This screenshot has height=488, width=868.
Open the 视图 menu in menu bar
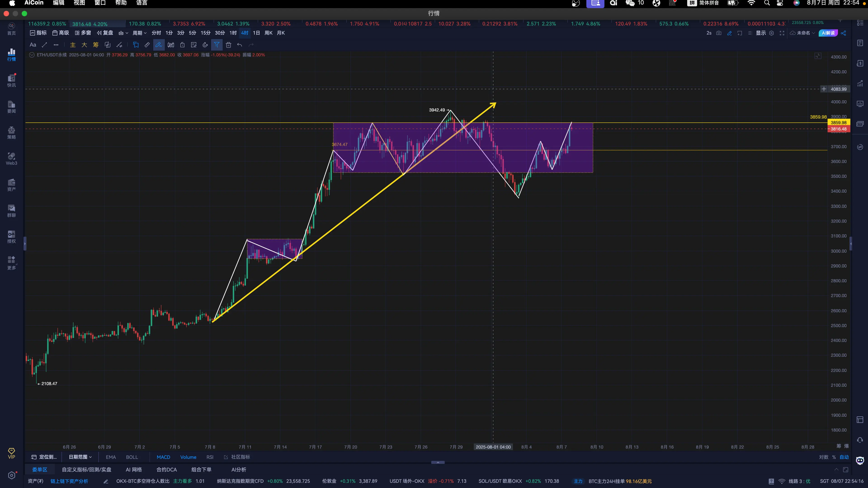(x=79, y=3)
